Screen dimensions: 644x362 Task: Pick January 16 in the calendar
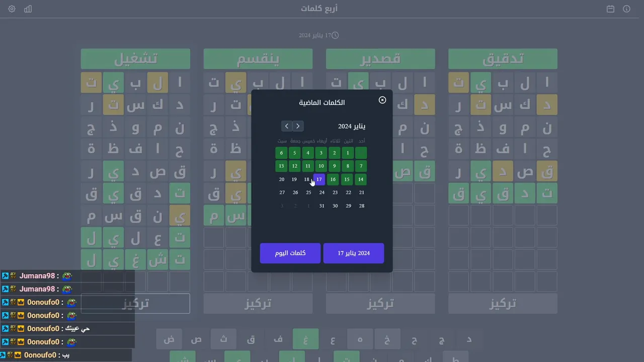point(333,179)
